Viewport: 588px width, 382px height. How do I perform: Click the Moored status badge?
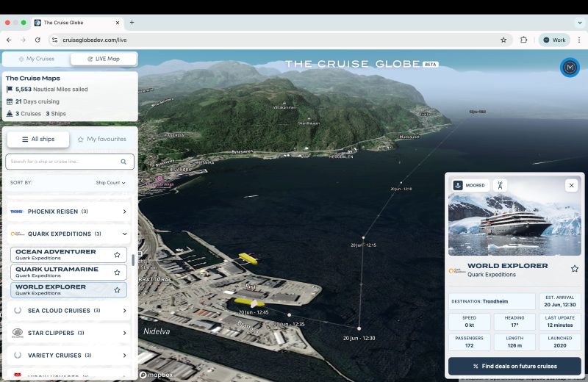tap(469, 185)
